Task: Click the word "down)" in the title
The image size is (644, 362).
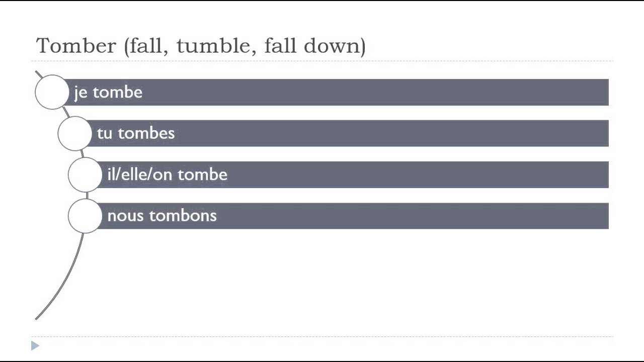Action: [x=335, y=46]
